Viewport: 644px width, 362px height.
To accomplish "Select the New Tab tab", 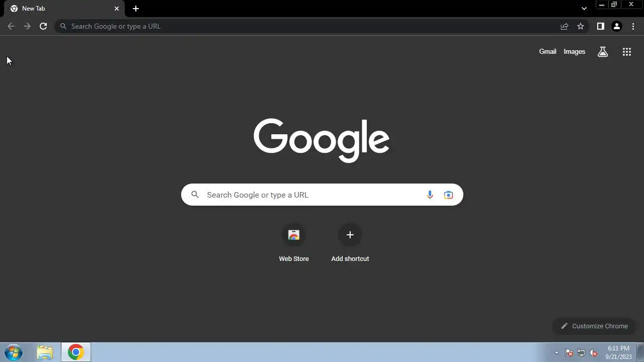I will point(64,9).
